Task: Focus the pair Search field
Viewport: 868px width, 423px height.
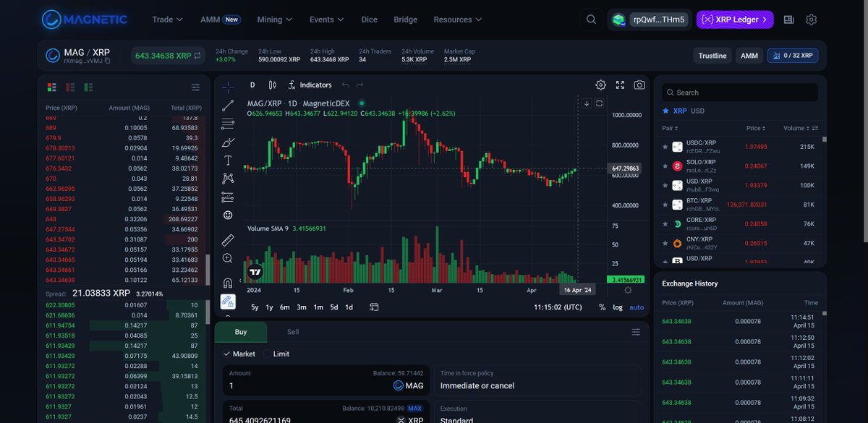Action: (740, 93)
